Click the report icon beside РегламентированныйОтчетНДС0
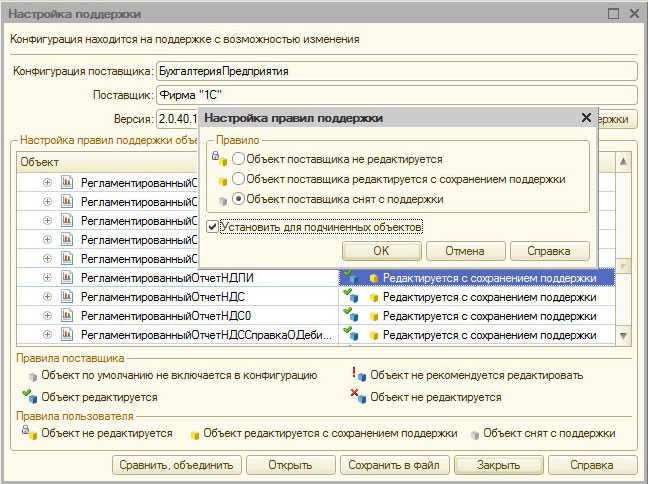 pyautogui.click(x=68, y=316)
